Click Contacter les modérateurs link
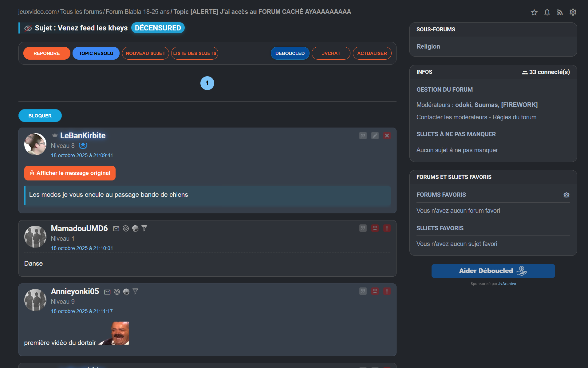Screen dimensions: 588x368 pyautogui.click(x=452, y=117)
